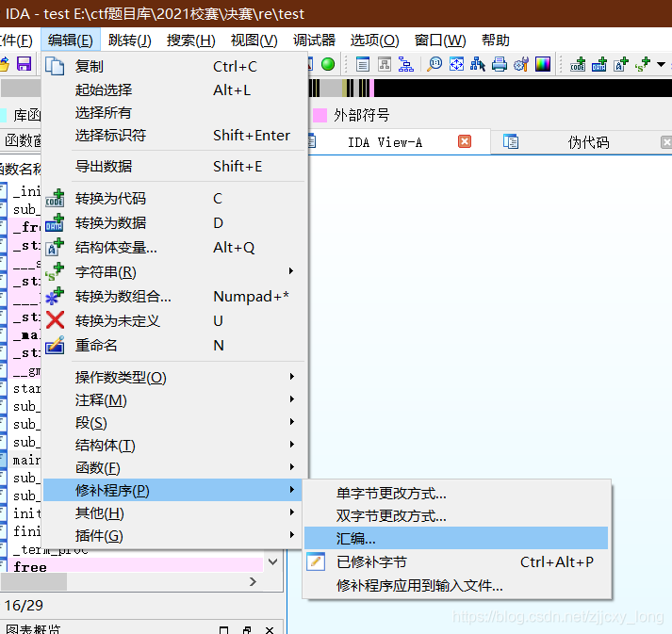The height and width of the screenshot is (634, 672).
Task: Click the fit window to graph icon
Action: (x=456, y=64)
